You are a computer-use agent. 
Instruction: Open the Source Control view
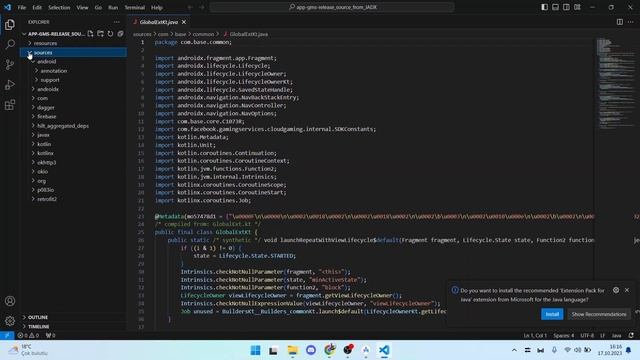coord(10,64)
